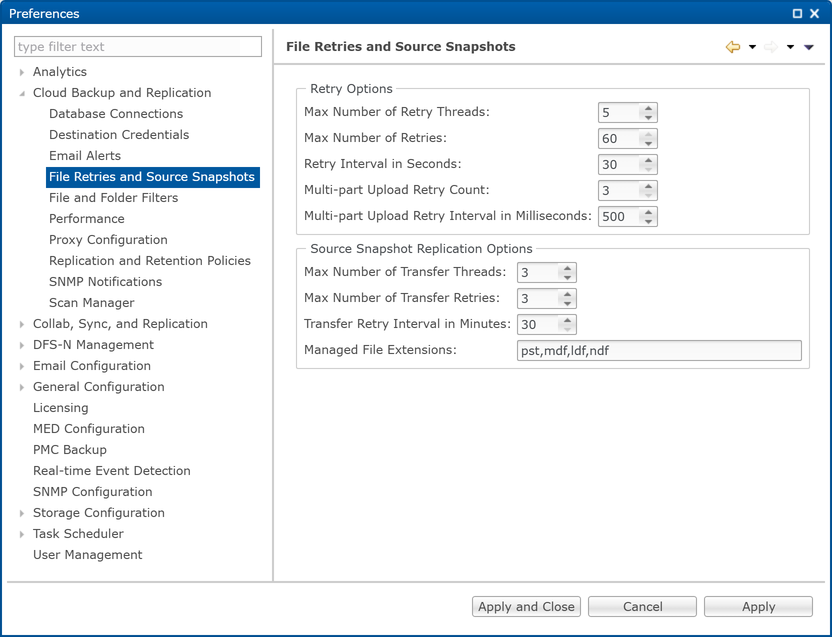
Task: Click the yellow back navigation arrow
Action: (733, 47)
